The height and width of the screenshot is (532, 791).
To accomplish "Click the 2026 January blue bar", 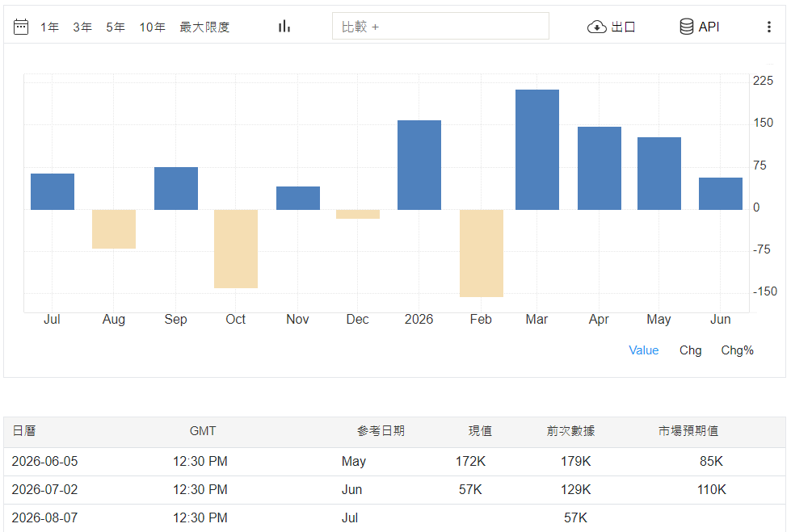I will 419,165.
